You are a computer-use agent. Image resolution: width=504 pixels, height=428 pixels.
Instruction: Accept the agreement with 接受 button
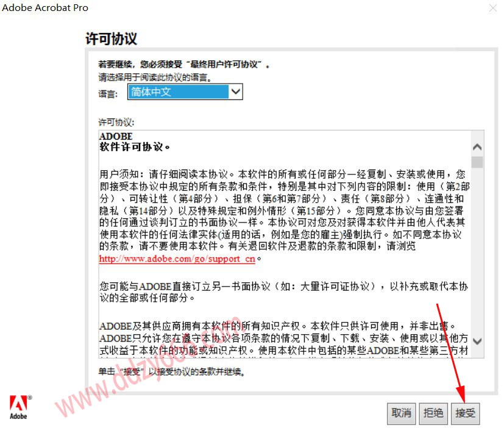pyautogui.click(x=465, y=413)
